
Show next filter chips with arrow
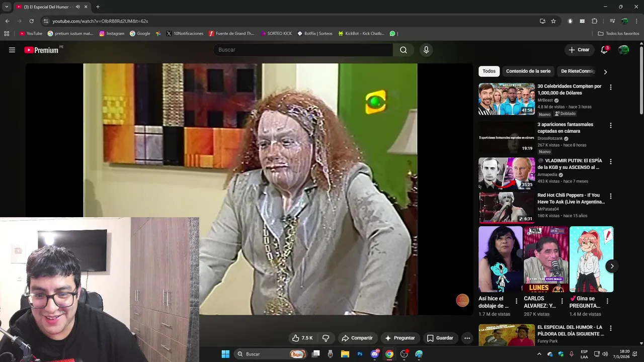605,72
